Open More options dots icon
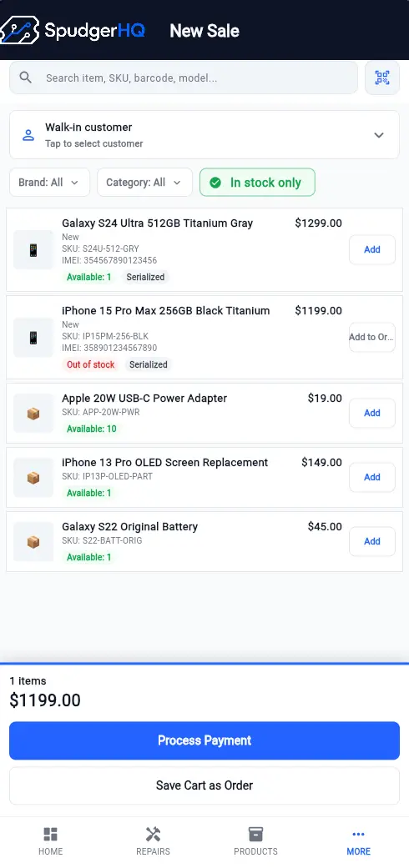 (x=359, y=835)
